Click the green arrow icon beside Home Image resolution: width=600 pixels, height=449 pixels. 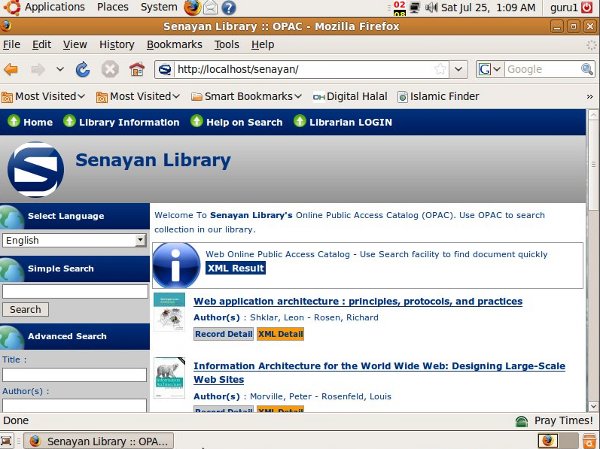click(x=13, y=121)
